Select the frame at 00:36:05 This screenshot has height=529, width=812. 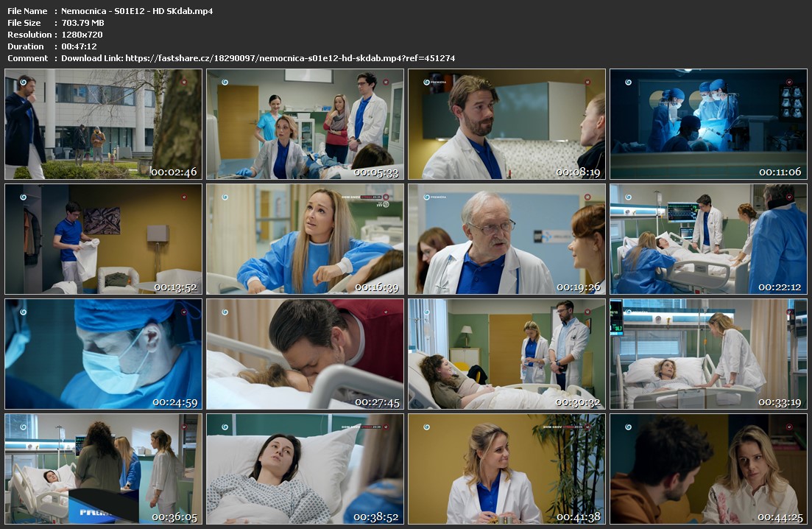point(103,469)
